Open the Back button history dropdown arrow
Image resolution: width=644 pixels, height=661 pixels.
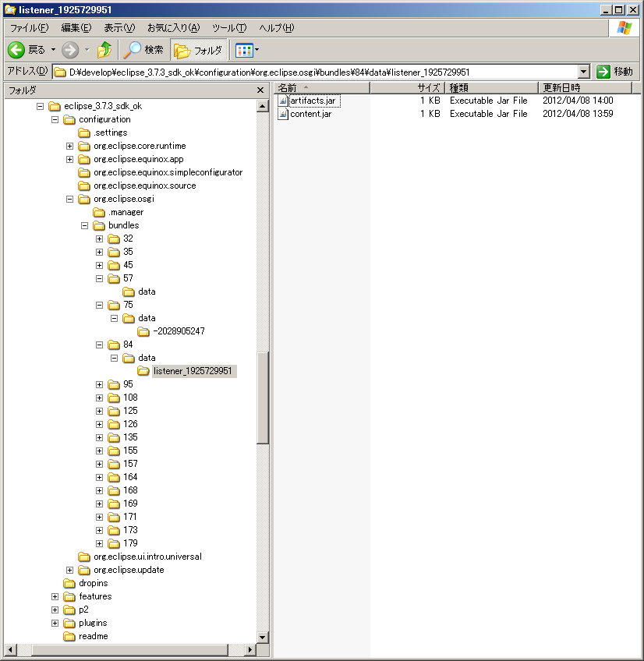click(x=54, y=50)
